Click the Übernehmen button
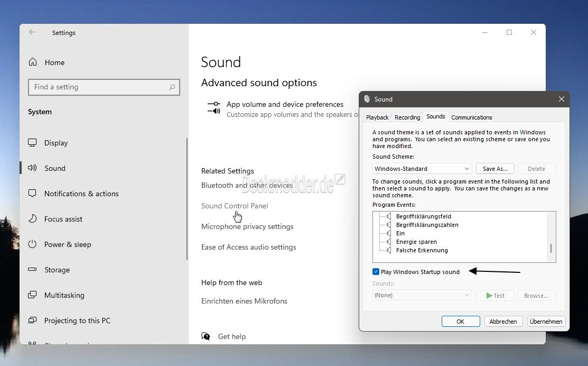 [x=546, y=322]
